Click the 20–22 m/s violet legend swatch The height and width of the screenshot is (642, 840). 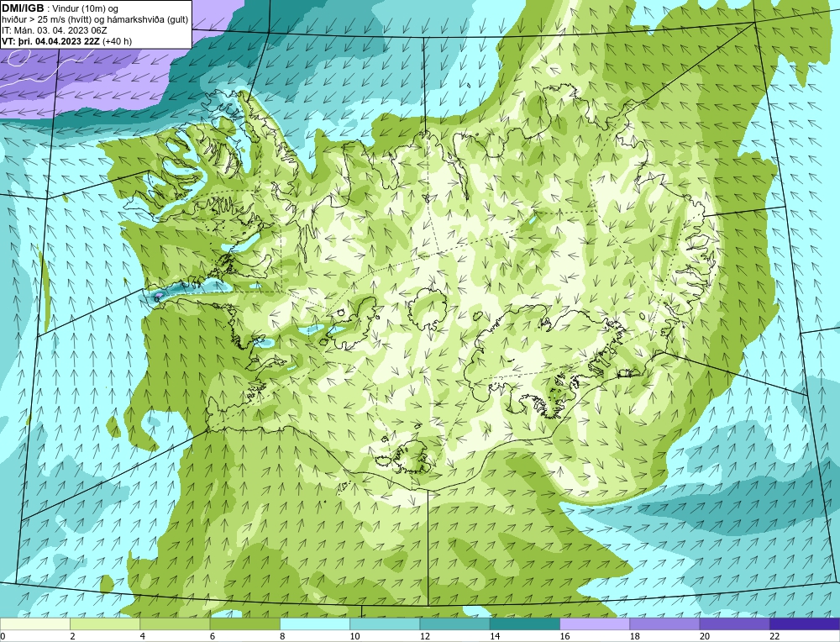click(734, 624)
